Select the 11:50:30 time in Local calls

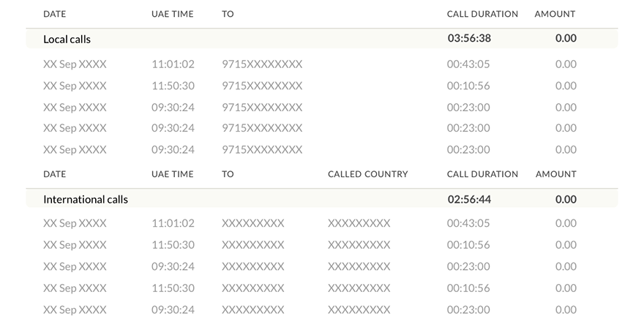(173, 86)
